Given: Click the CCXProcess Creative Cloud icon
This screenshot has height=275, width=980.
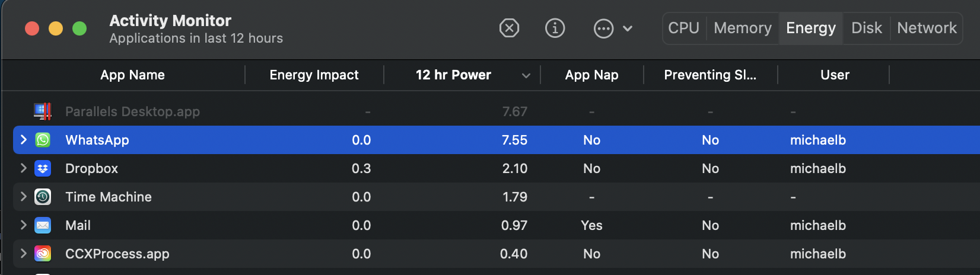Looking at the screenshot, I should (43, 254).
